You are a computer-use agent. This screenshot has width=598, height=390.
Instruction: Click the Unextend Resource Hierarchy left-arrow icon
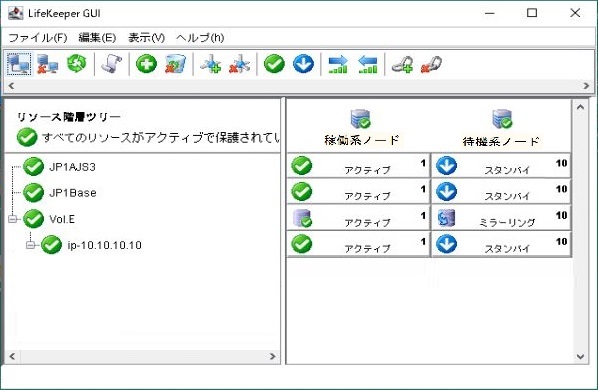click(367, 64)
